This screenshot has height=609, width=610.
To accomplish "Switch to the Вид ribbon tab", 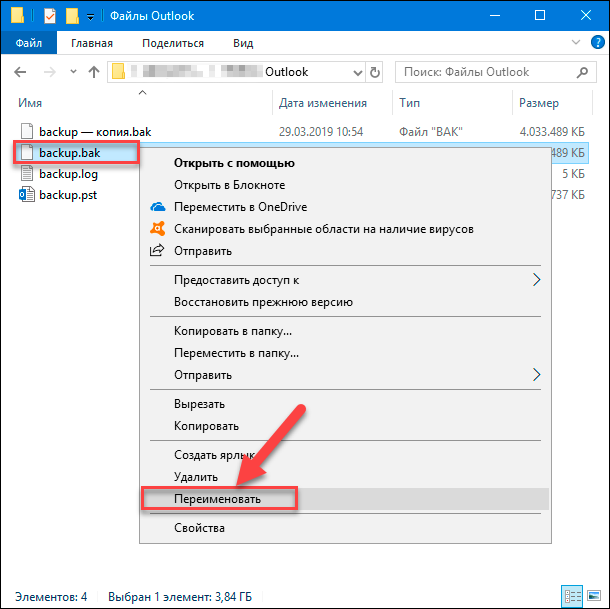I will point(243,43).
